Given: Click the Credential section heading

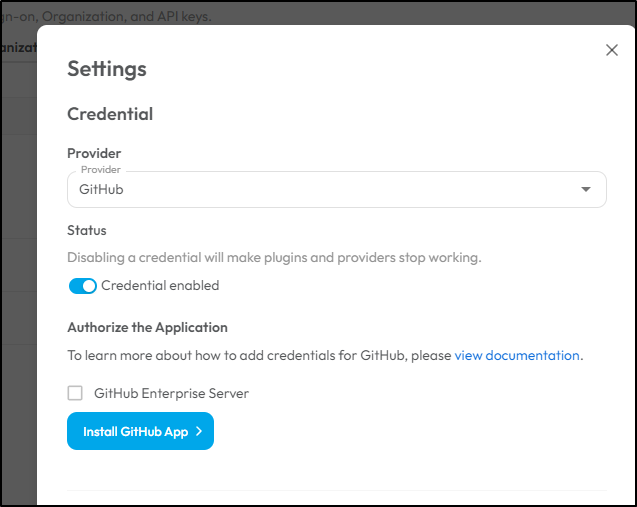Looking at the screenshot, I should (110, 114).
